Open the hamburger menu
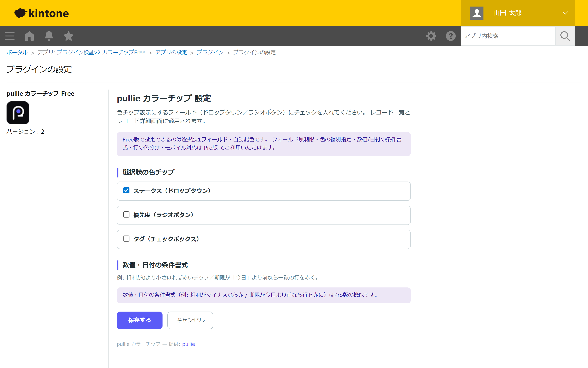588x368 pixels. (10, 36)
